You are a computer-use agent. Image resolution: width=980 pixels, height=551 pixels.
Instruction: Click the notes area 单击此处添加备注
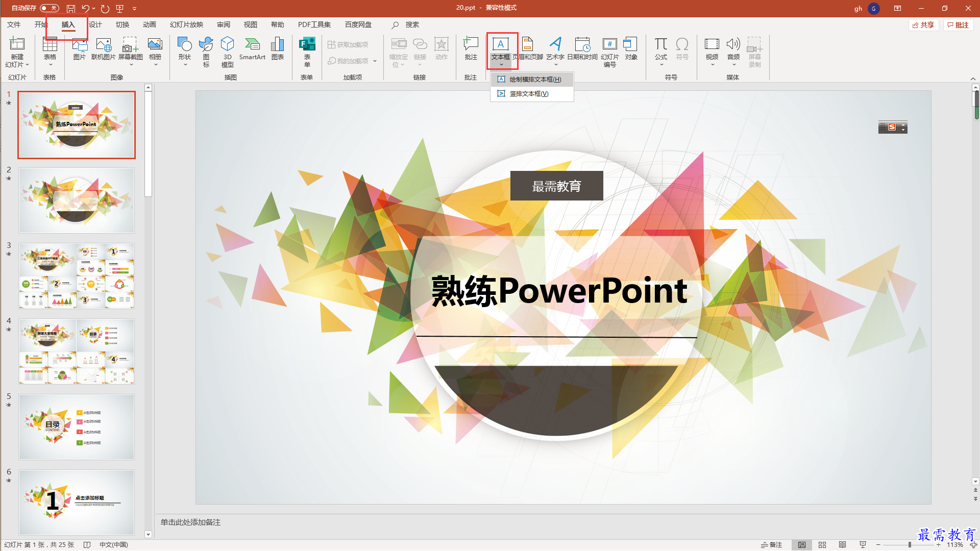190,522
